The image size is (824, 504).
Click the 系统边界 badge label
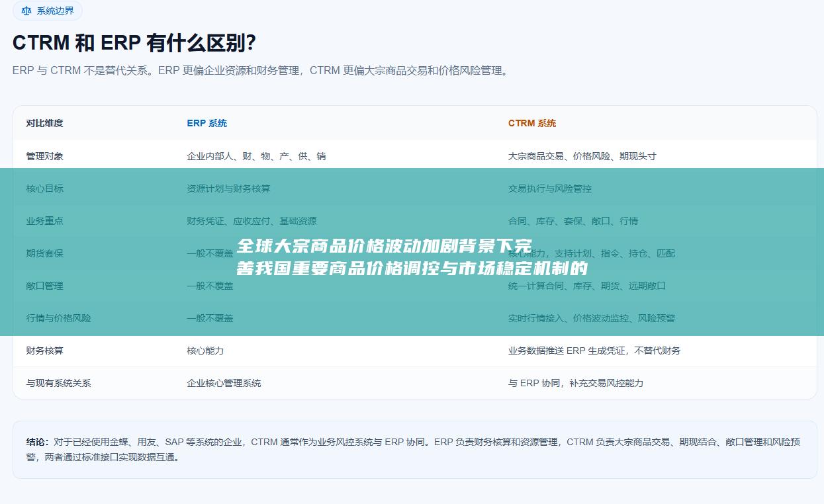pos(56,11)
